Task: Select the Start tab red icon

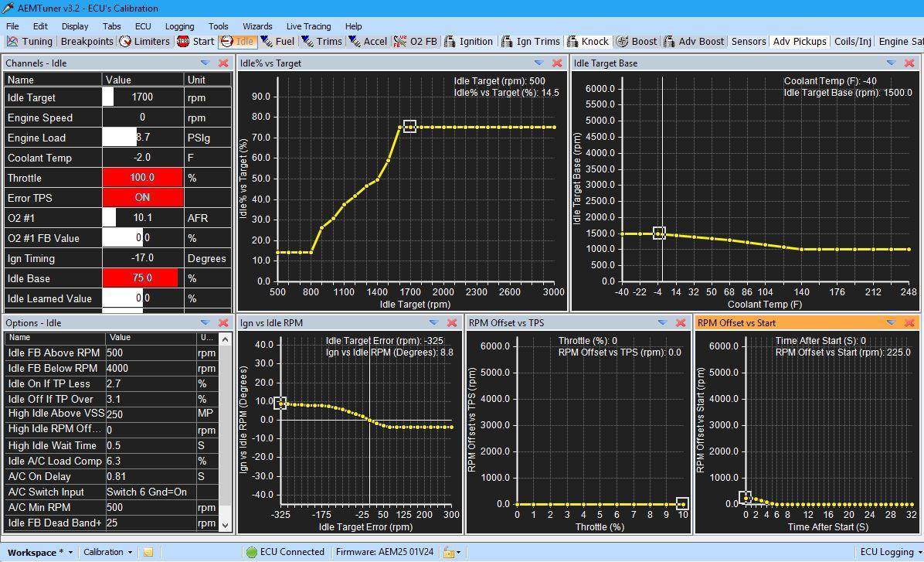Action: [x=183, y=42]
